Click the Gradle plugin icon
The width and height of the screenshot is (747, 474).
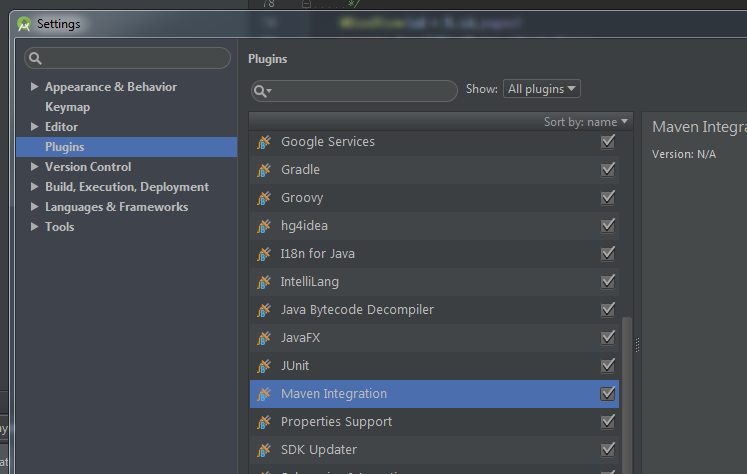(264, 170)
